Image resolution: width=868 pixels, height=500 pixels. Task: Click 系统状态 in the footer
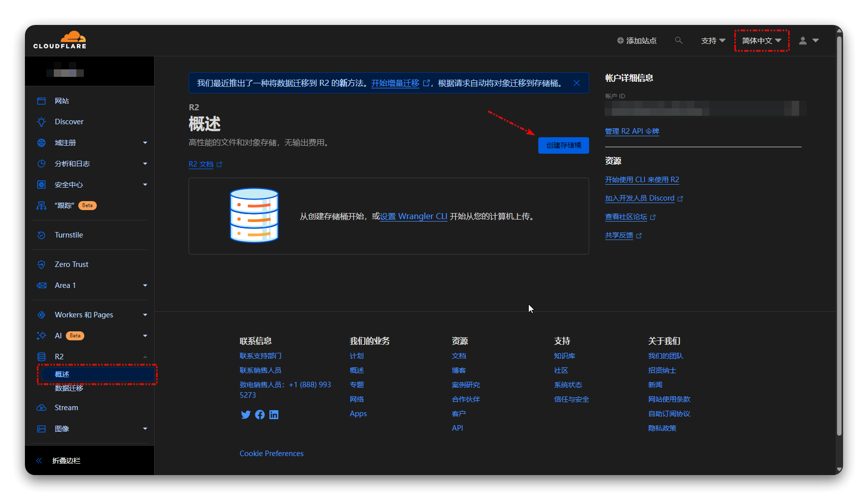tap(568, 385)
